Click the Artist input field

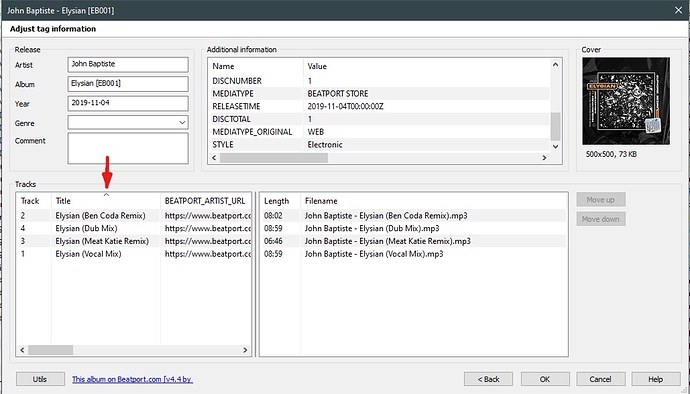point(128,64)
